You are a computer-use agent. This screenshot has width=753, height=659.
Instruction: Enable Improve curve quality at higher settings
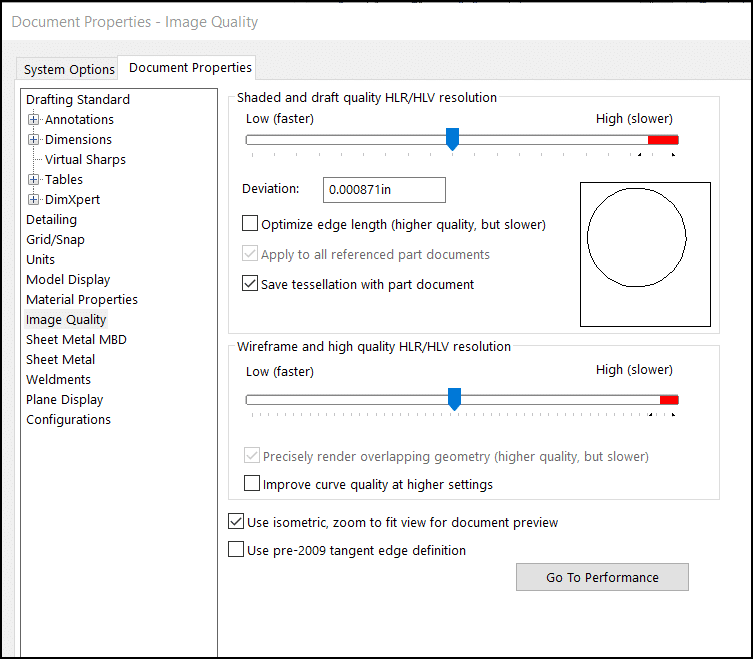tap(251, 484)
